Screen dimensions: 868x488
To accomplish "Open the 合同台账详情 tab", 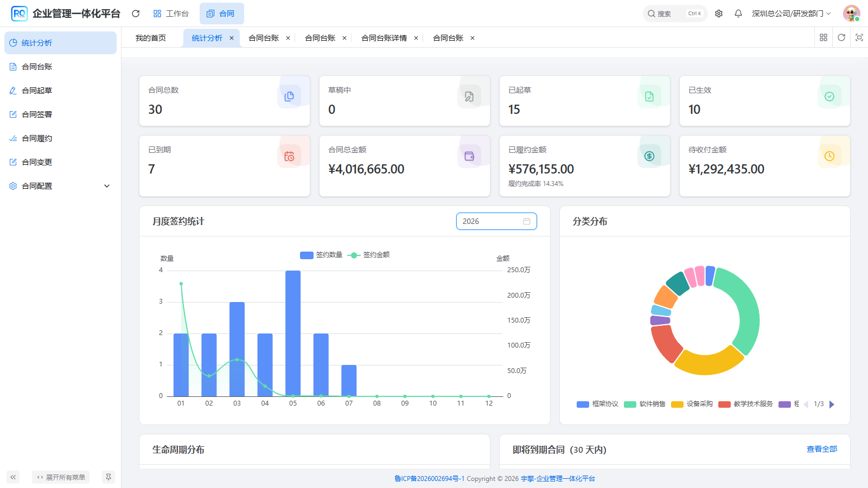I will 384,38.
